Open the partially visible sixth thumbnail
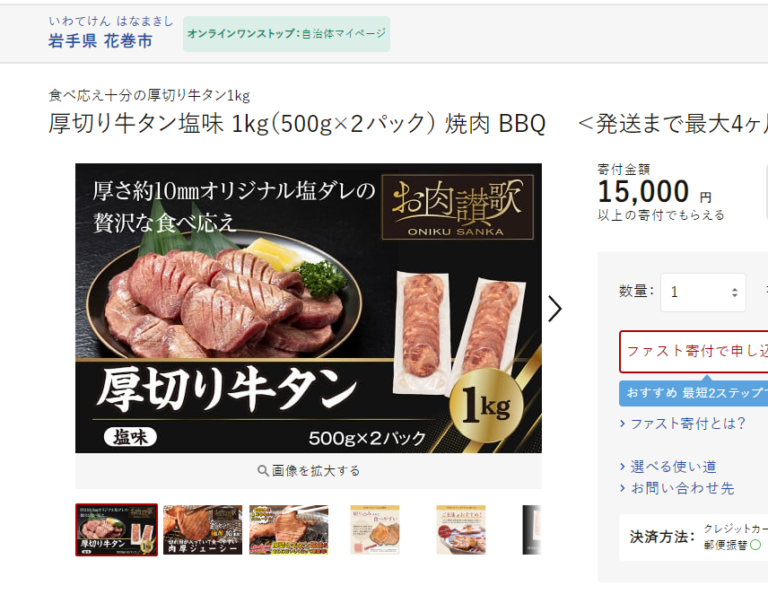 531,530
